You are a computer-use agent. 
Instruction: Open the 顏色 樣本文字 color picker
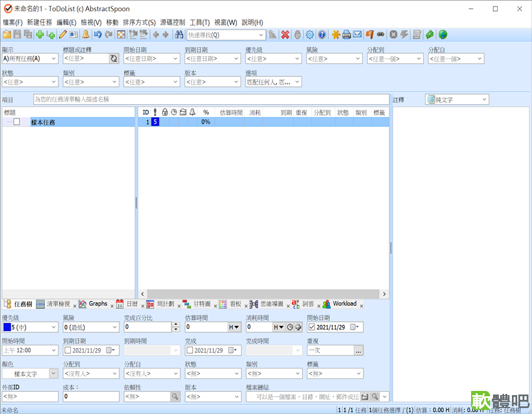tap(30, 374)
